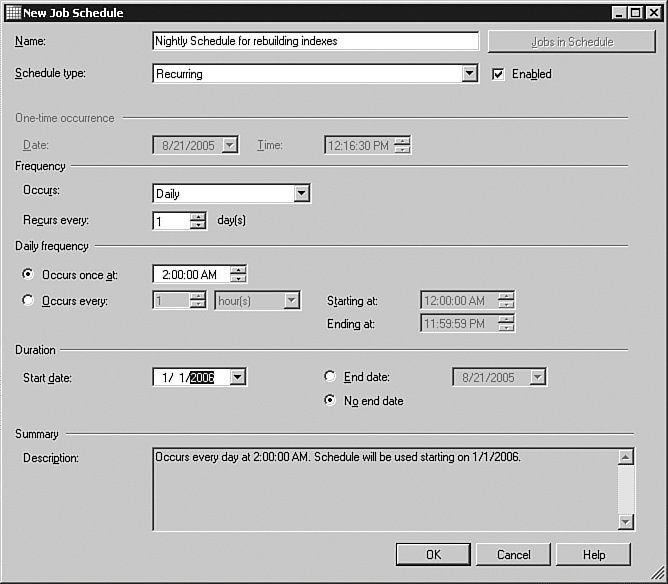Image resolution: width=668 pixels, height=584 pixels.
Task: Click the Cancel button
Action: [514, 554]
